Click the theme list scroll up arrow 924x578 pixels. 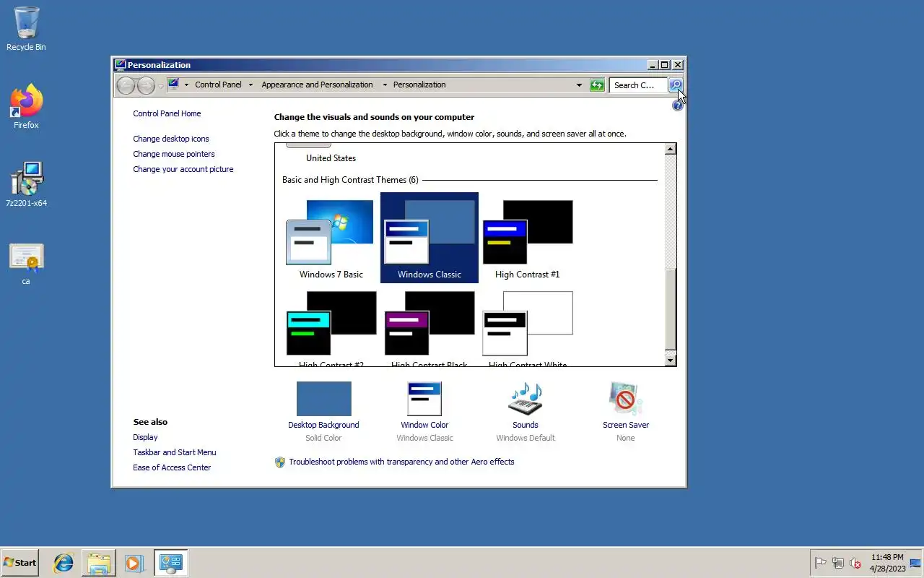tap(671, 149)
